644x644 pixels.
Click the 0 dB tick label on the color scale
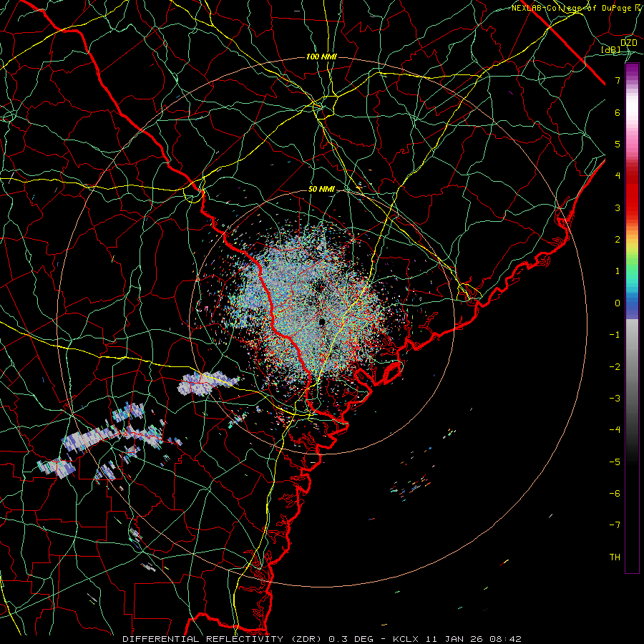tap(618, 303)
